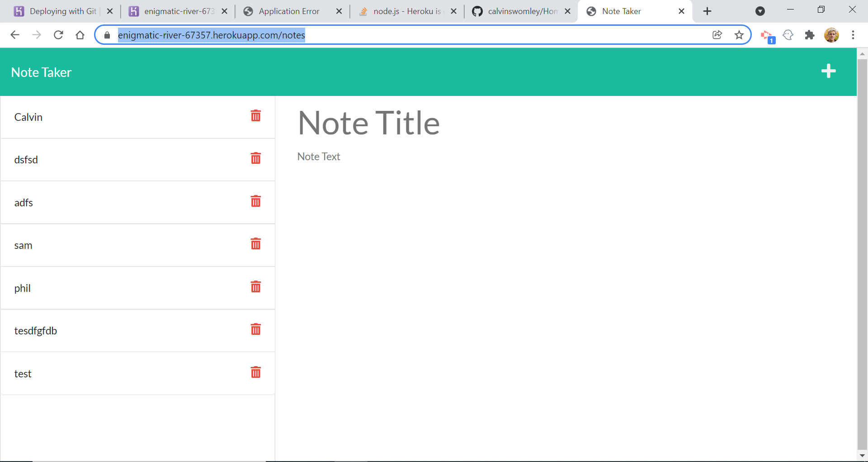
Task: Click the plus icon to add new note
Action: 828,71
